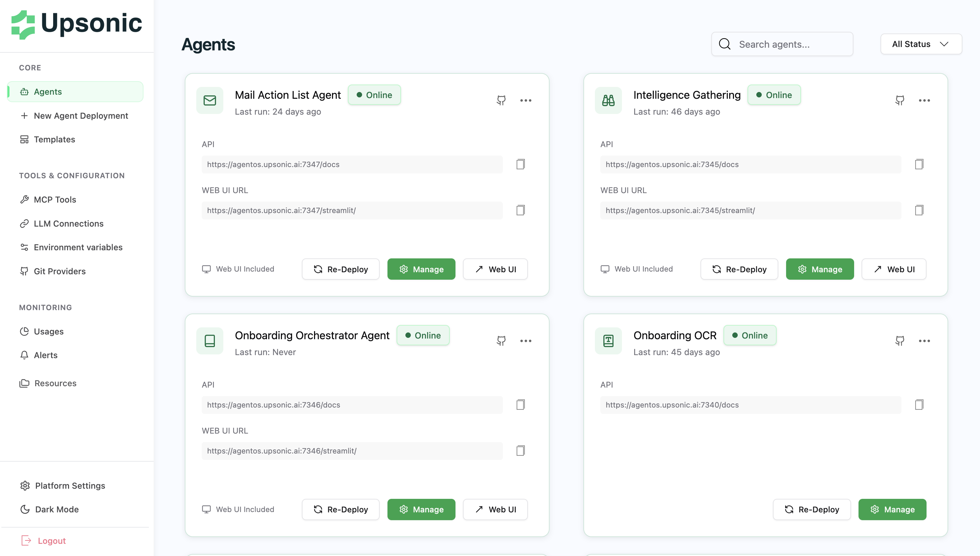980x556 pixels.
Task: Open more options for Onboarding Orchestrator Agent
Action: click(x=526, y=341)
